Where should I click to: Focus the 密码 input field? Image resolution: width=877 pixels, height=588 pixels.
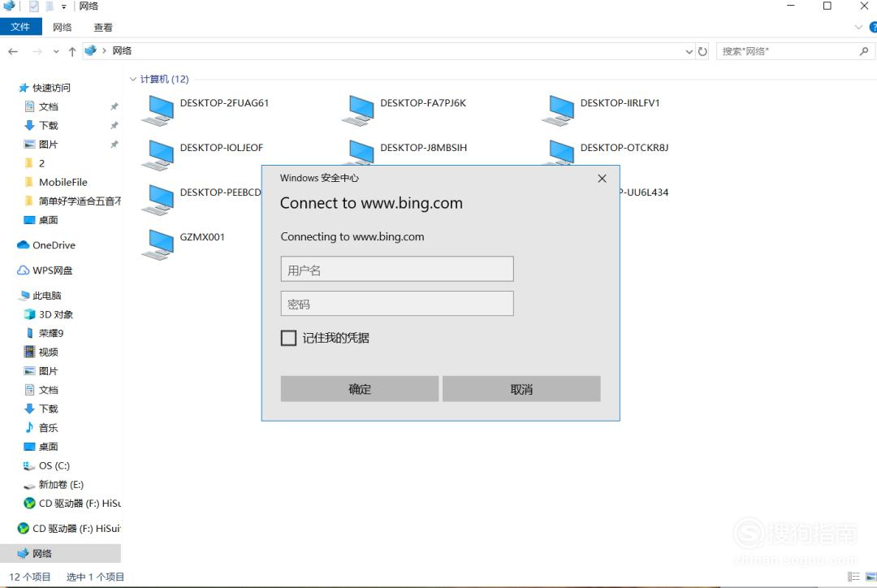[x=397, y=303]
